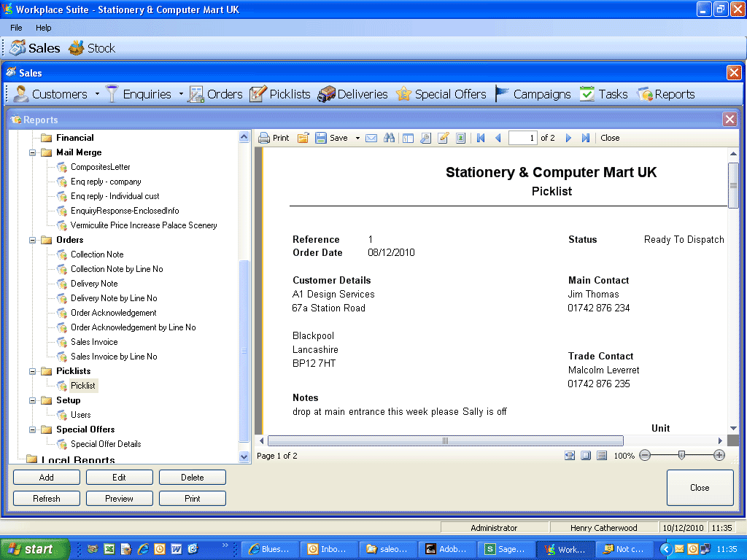
Task: Open Enquiries in the Sales toolbar
Action: point(138,94)
